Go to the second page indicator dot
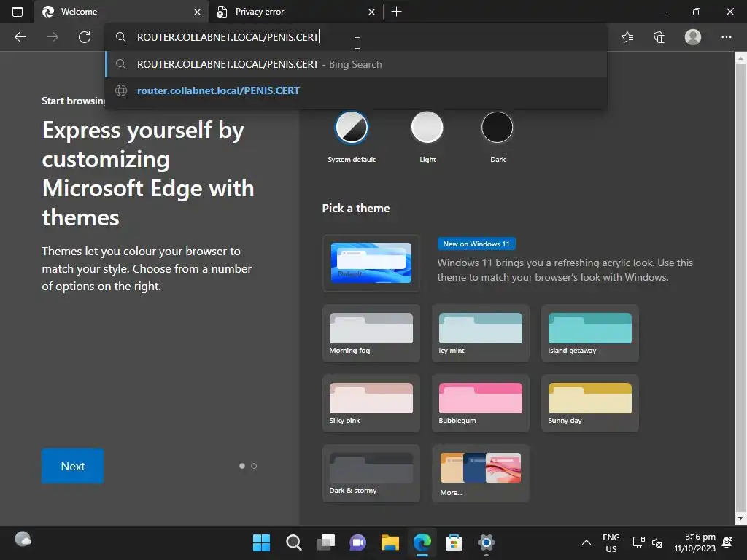Screen dimensions: 747x560 coord(254,466)
